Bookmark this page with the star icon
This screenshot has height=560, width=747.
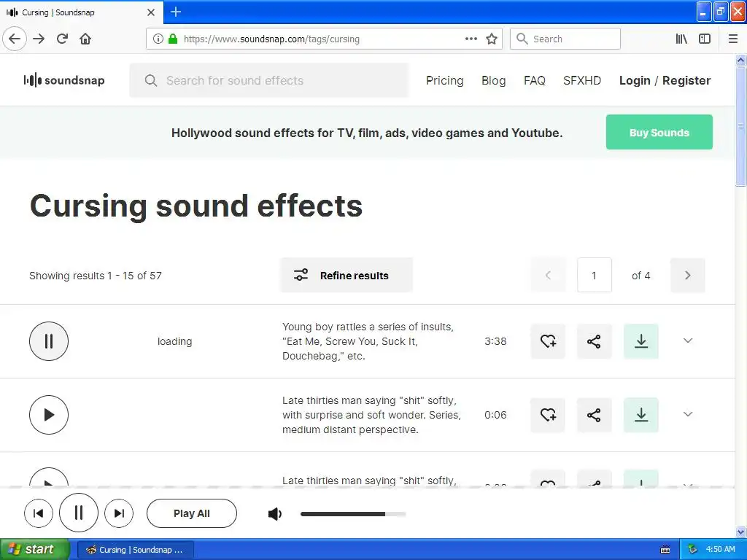[x=492, y=39]
